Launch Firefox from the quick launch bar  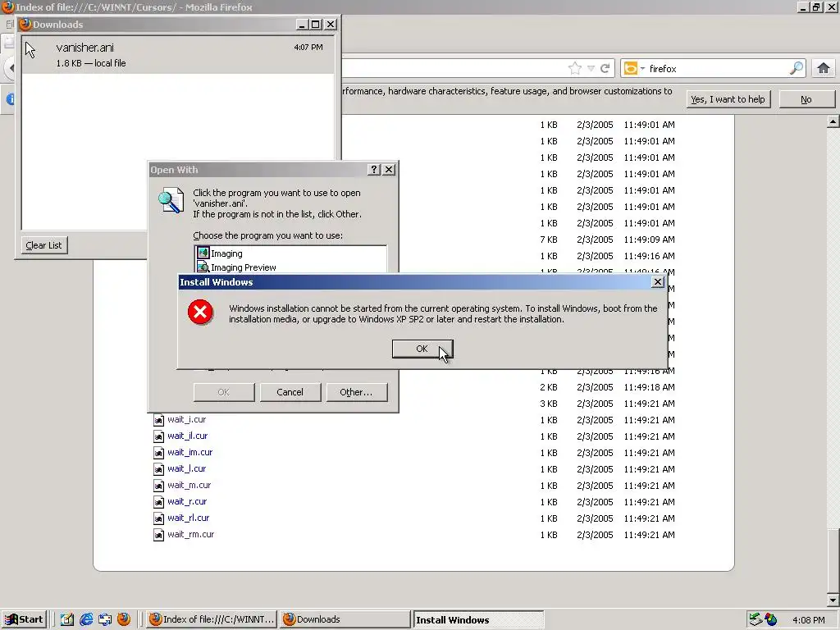tap(124, 619)
